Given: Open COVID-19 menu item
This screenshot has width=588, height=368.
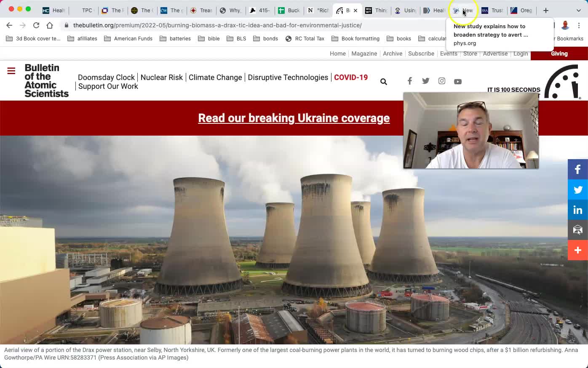Looking at the screenshot, I should coord(351,77).
